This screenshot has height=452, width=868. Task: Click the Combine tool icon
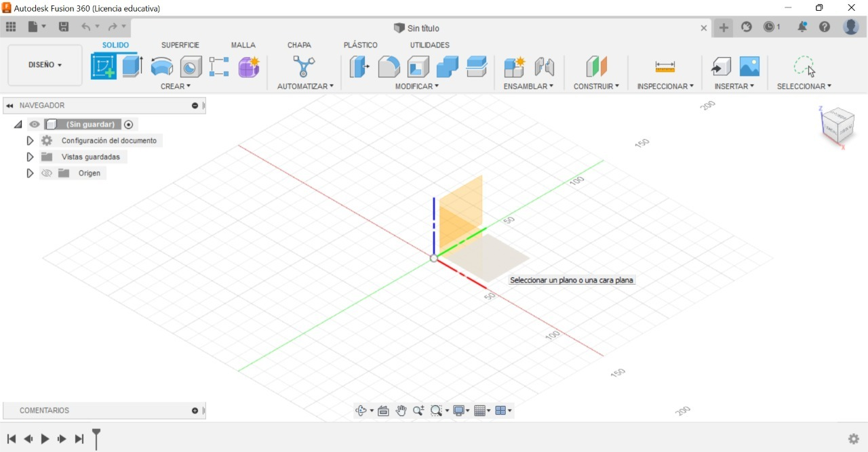tap(448, 66)
